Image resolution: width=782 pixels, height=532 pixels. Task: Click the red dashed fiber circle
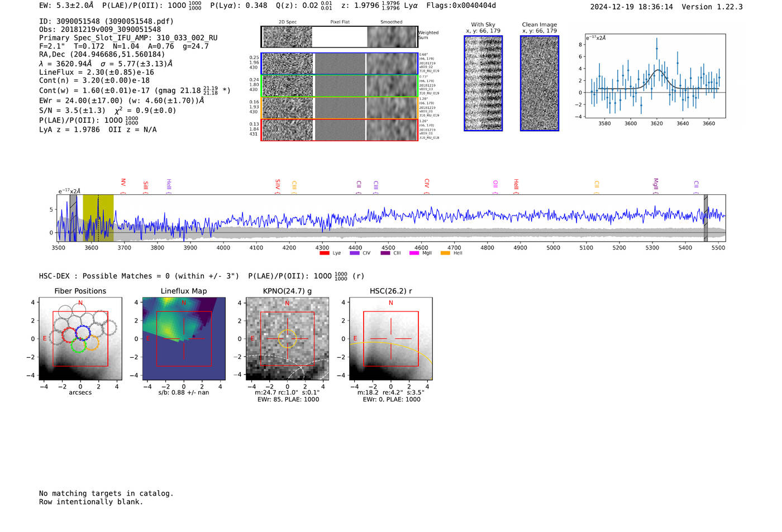[x=70, y=335]
